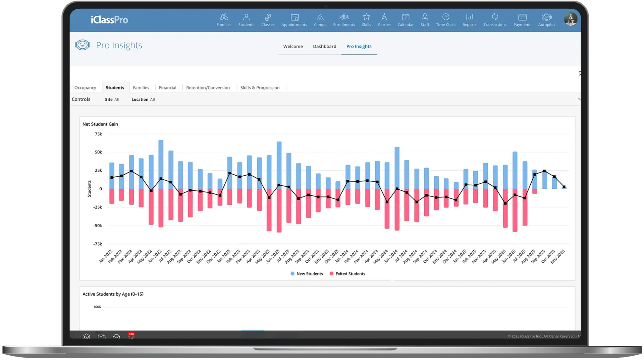Switch to the Welcome tab

pos(293,46)
